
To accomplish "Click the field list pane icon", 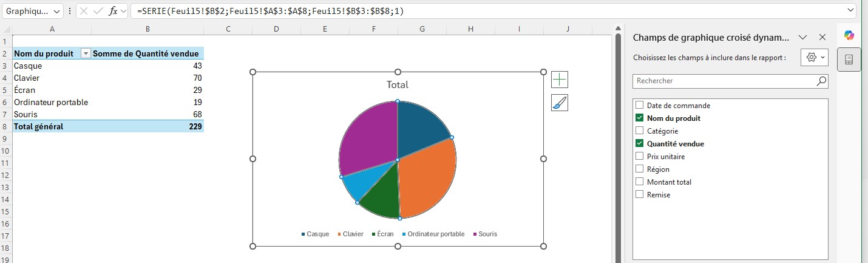I will (x=849, y=60).
